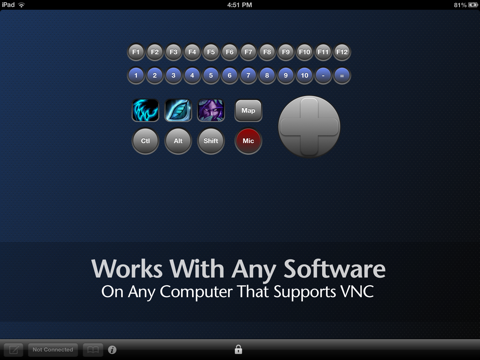Activate the purple hooded face ability icon

pyautogui.click(x=211, y=110)
